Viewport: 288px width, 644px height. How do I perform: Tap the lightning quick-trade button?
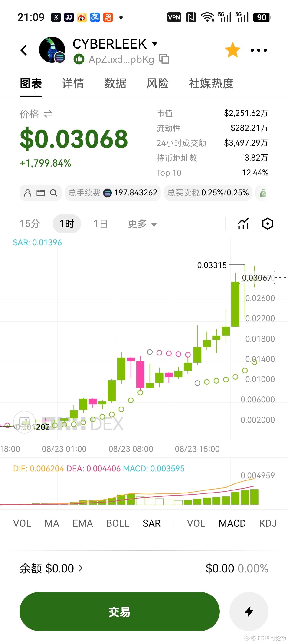tap(249, 611)
